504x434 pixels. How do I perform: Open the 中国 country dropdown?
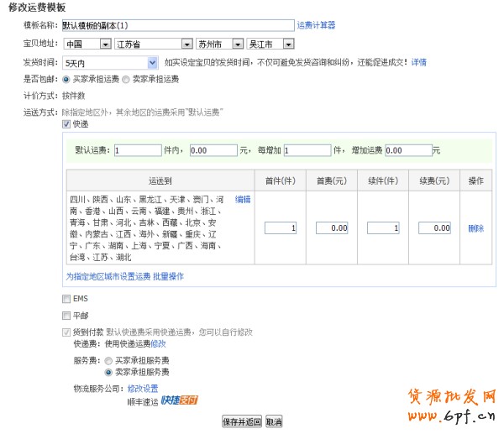[x=87, y=44]
